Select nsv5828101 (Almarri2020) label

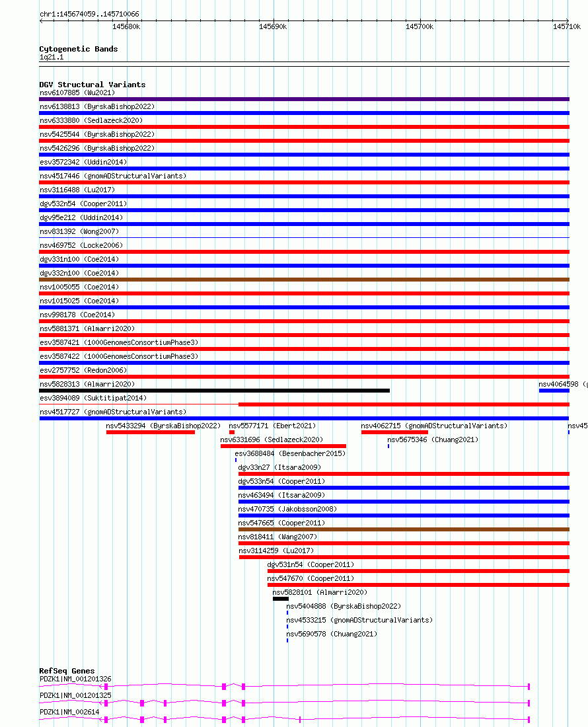point(320,593)
